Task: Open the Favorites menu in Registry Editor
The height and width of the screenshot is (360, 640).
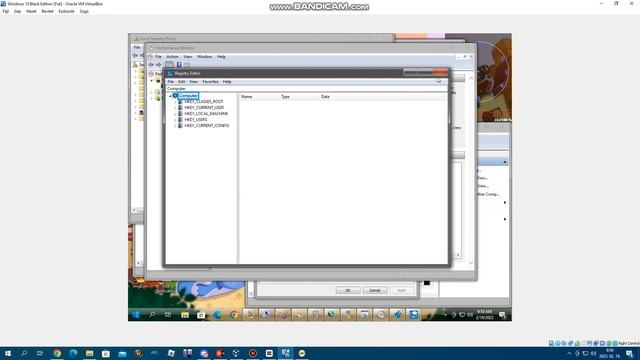Action: [x=210, y=82]
